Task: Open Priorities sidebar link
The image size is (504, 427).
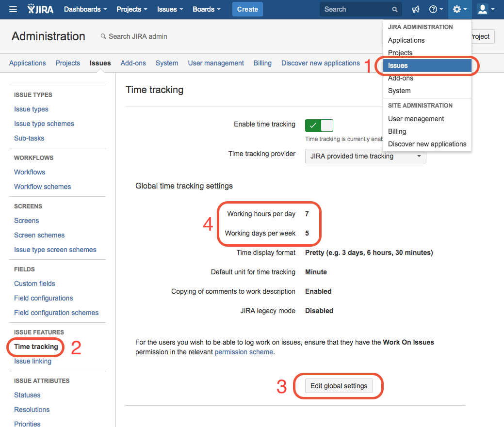Action: 27,424
